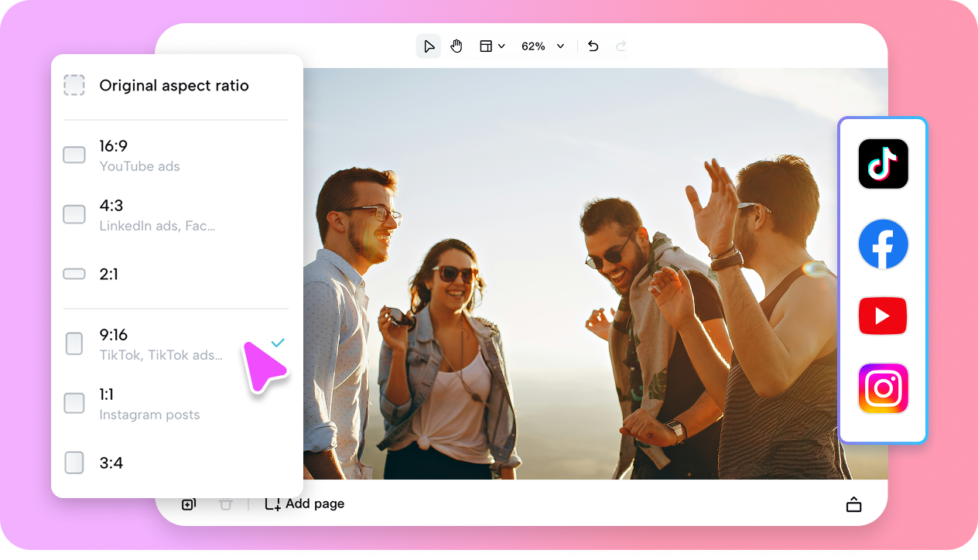Click the Add page button
The width and height of the screenshot is (978, 560).
coord(305,504)
